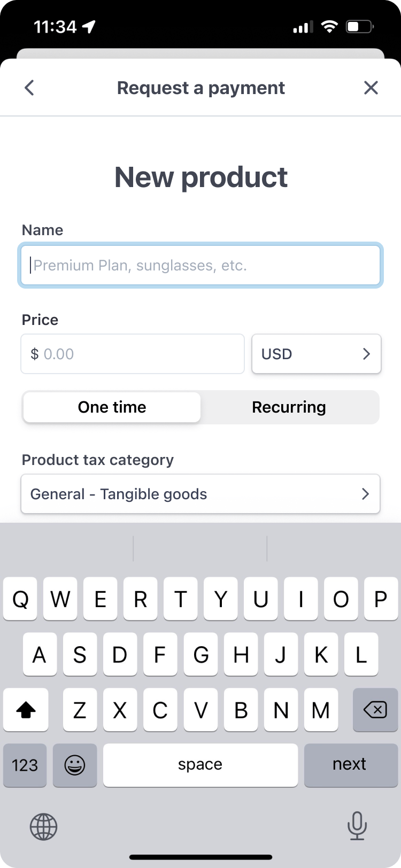Close the Request a payment sheet

pyautogui.click(x=371, y=88)
